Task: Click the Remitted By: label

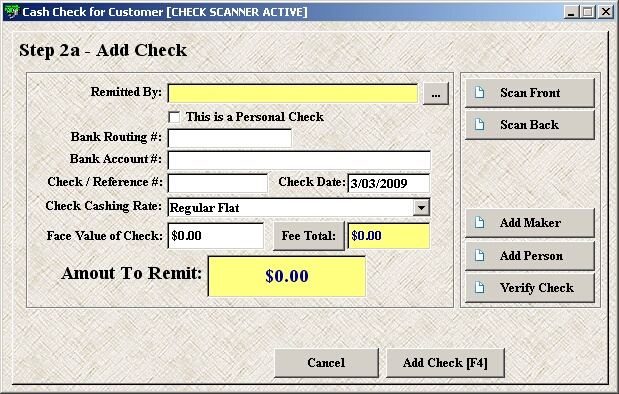Action: click(126, 92)
